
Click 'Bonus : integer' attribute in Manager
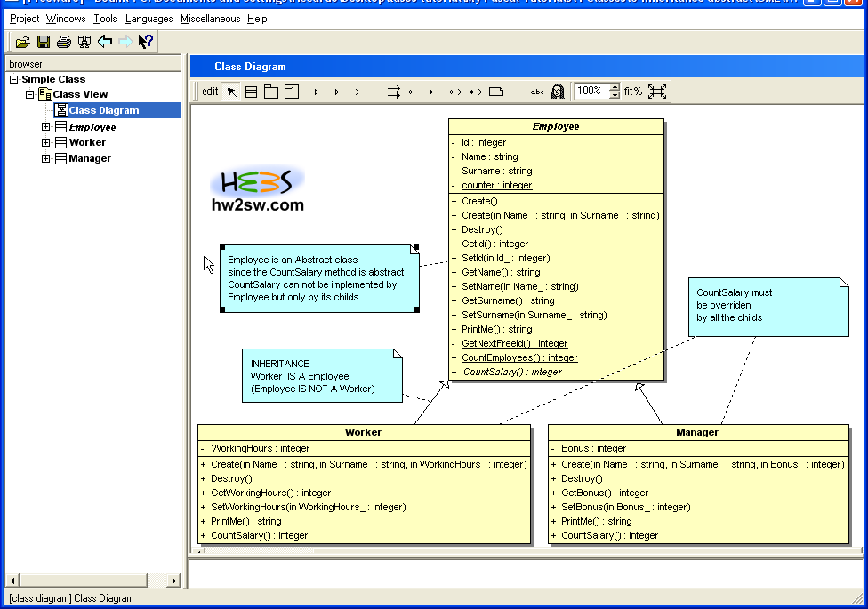pyautogui.click(x=593, y=448)
